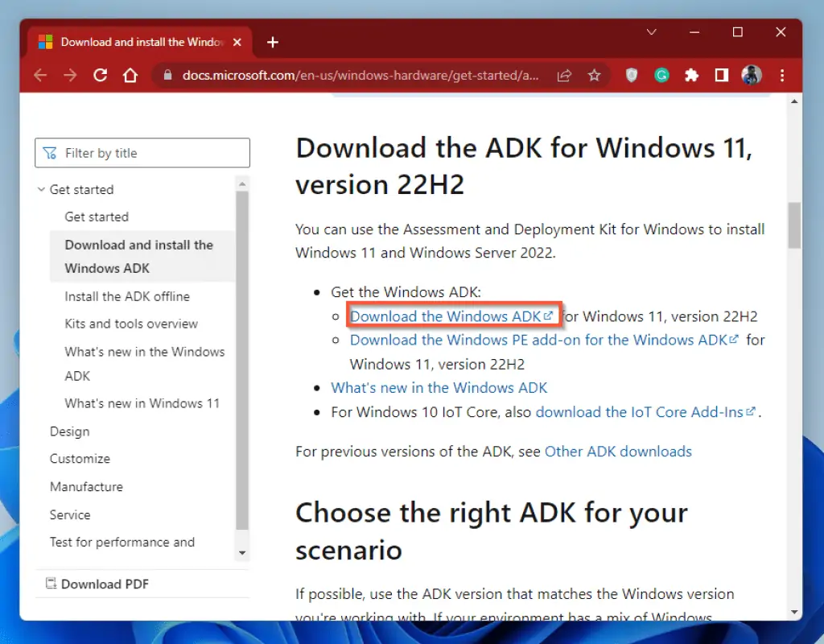The height and width of the screenshot is (644, 824).
Task: Click the home icon in the toolbar
Action: click(129, 75)
